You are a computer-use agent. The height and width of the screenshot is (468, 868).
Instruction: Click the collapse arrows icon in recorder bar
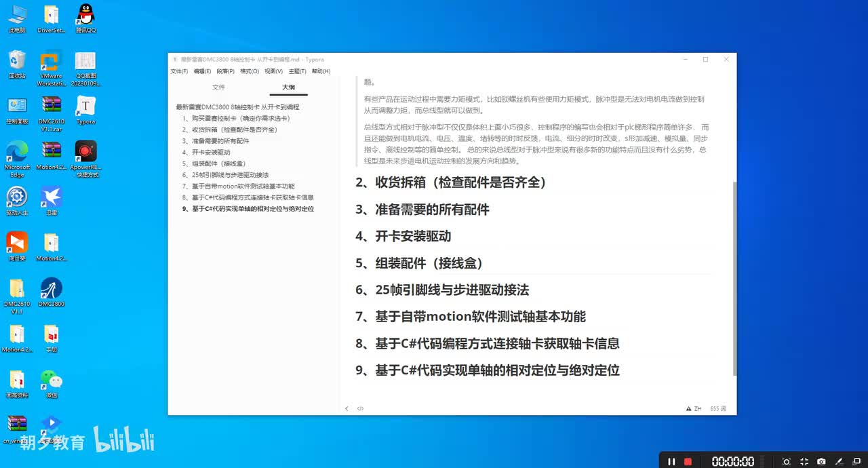(804, 461)
